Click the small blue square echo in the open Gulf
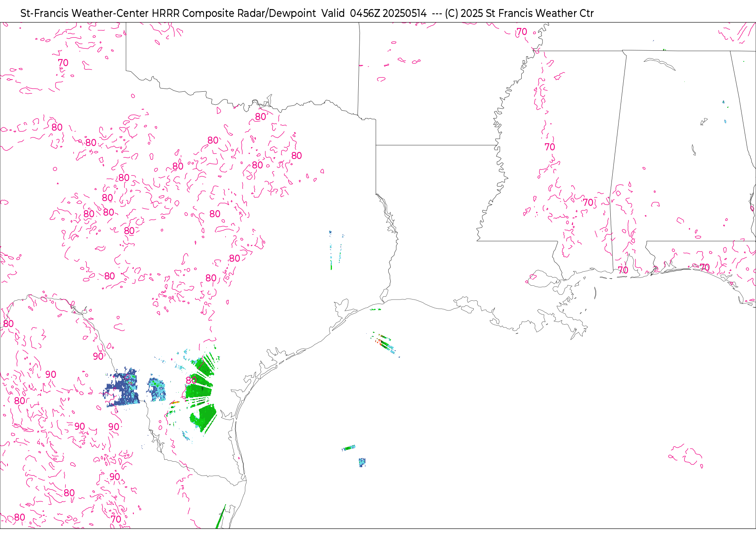This screenshot has height=551, width=756. 362,462
